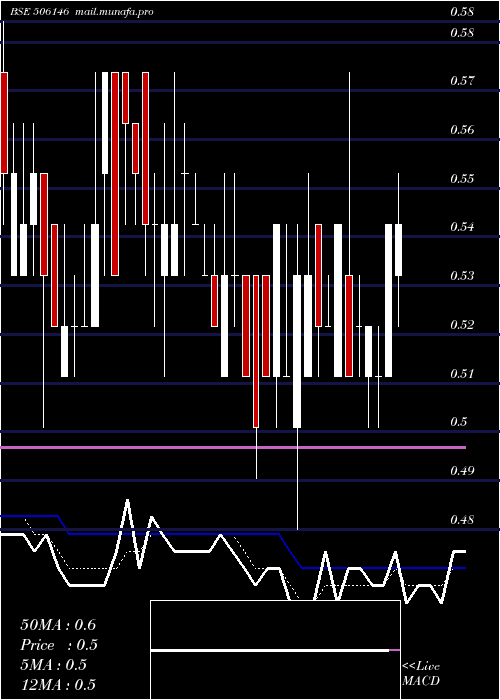Click the 50MA : 0.6 readout
This screenshot has height=700, width=500.
pyautogui.click(x=58, y=625)
